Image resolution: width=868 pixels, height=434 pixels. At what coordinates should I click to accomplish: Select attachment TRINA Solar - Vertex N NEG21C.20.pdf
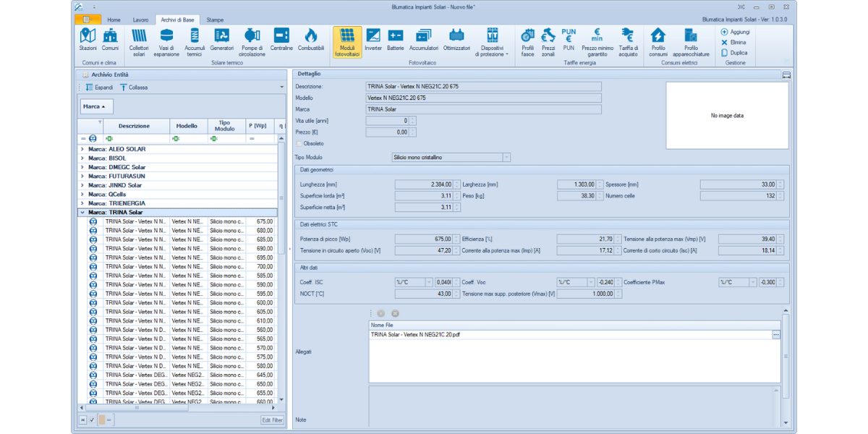571,335
